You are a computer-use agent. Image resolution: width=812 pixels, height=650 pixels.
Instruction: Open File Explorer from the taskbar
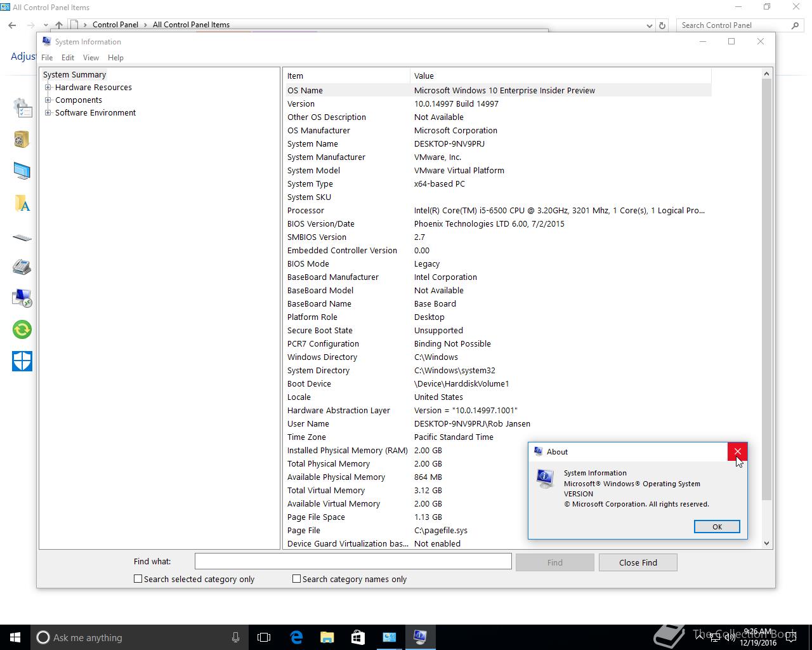327,637
